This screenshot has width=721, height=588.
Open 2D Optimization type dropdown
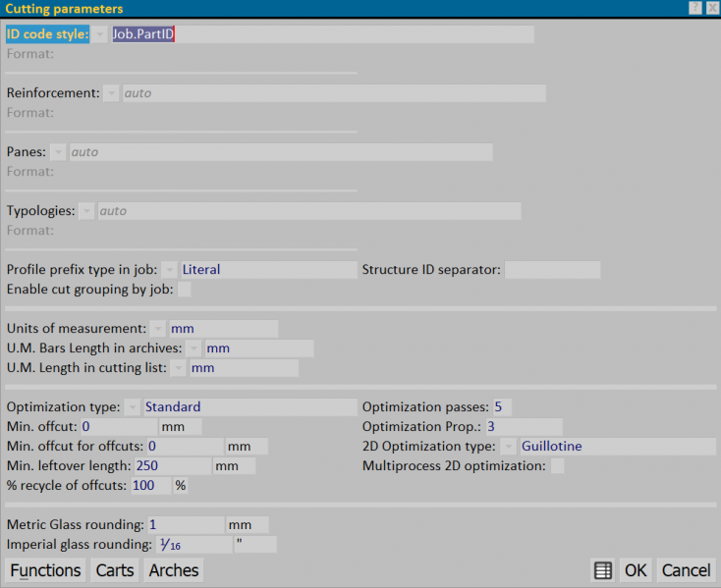tap(509, 446)
